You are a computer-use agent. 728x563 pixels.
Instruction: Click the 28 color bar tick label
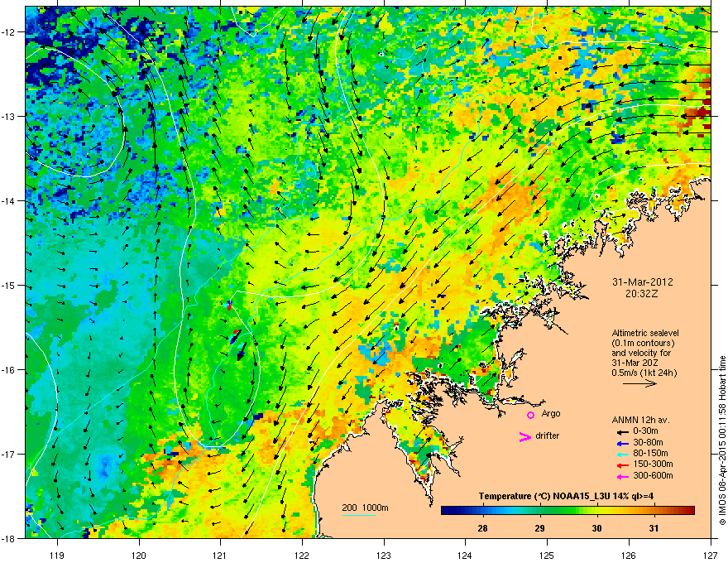(x=482, y=528)
